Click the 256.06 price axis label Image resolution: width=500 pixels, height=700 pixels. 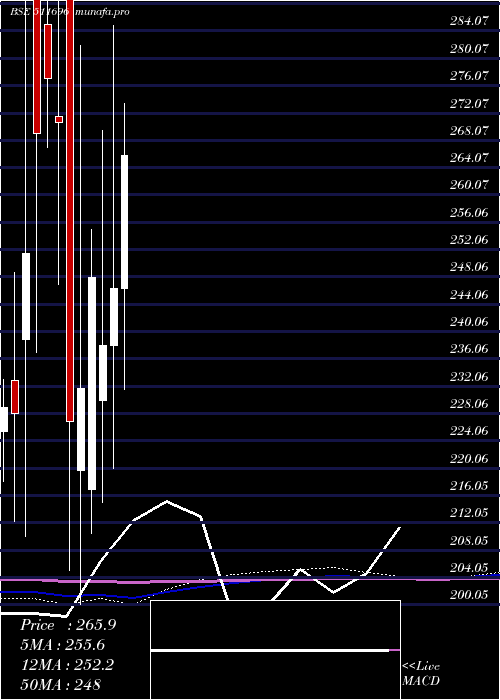click(x=469, y=212)
